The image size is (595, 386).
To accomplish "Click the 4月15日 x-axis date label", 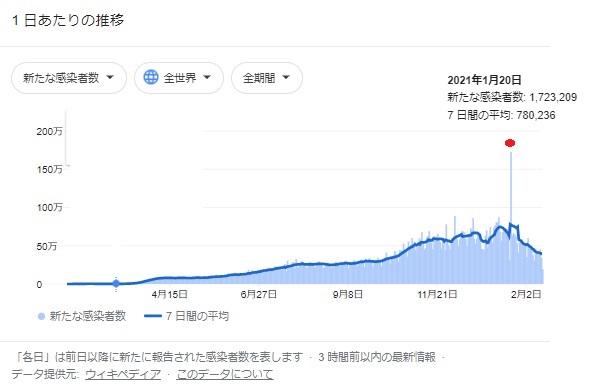I will [x=169, y=294].
